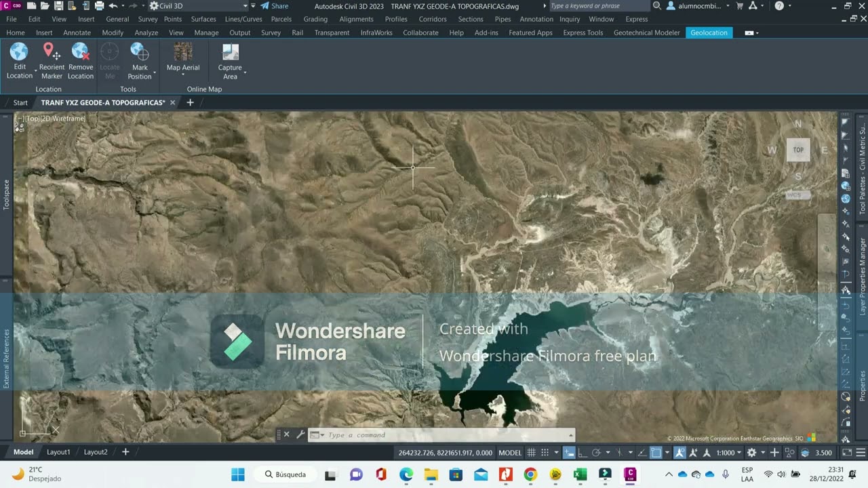Click Remove Location in Geolocation ribbon
Screen dimensions: 868x488
[x=80, y=61]
